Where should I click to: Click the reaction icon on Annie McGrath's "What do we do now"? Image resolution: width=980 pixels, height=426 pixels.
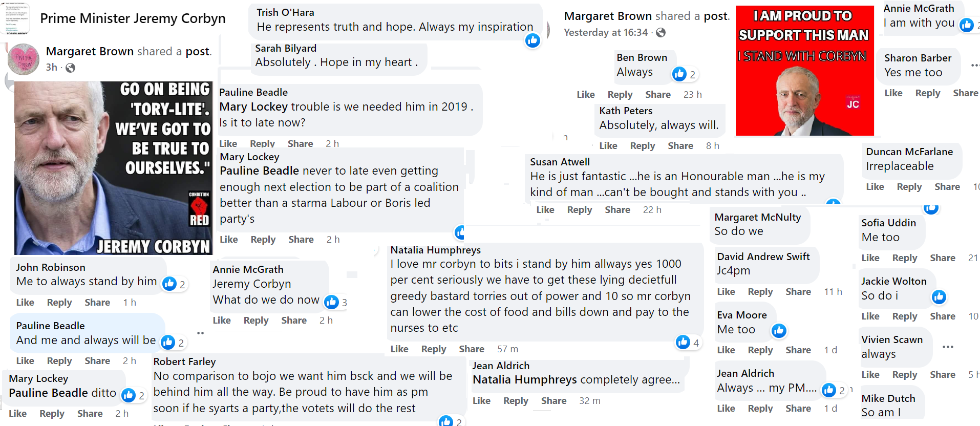(x=331, y=302)
